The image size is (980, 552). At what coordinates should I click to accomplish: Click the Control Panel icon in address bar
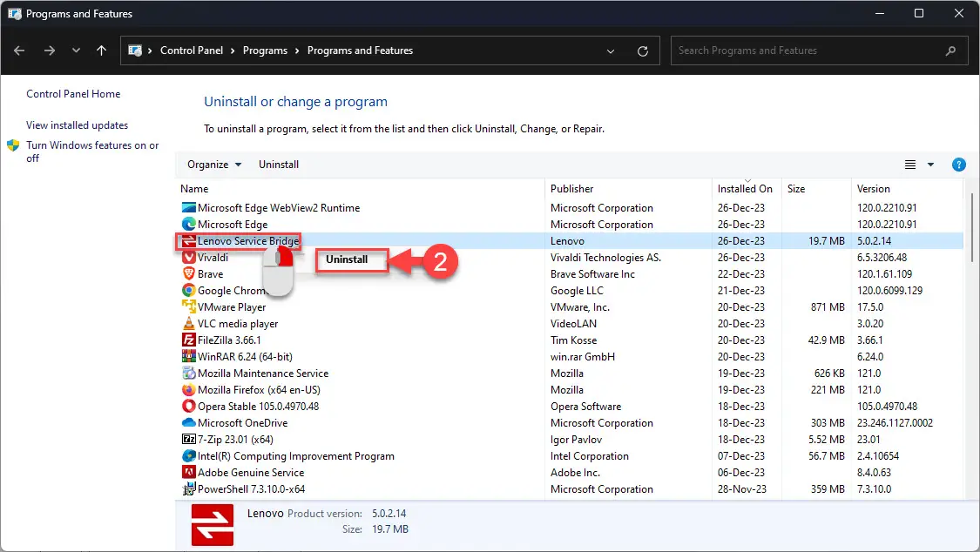(x=134, y=50)
